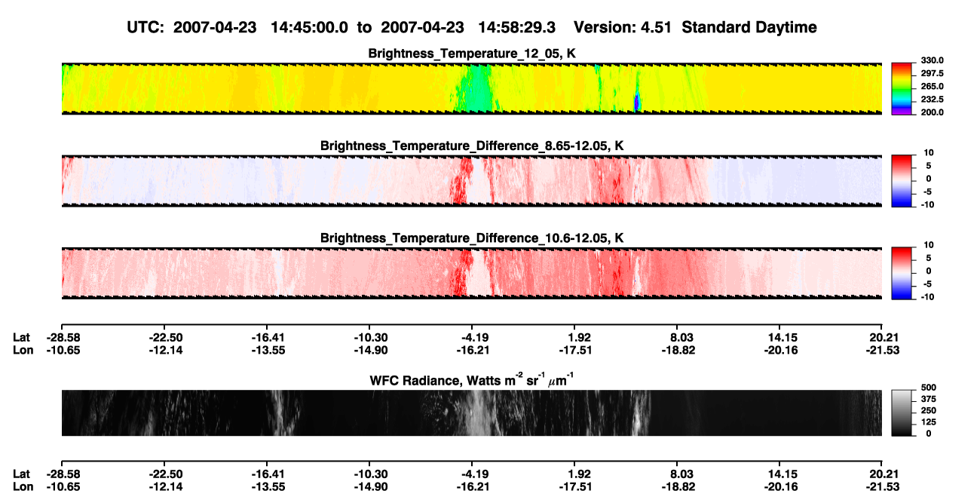Click longitude '-21.53' on axis below WFC panel
980x503 pixels.
pyautogui.click(x=882, y=486)
